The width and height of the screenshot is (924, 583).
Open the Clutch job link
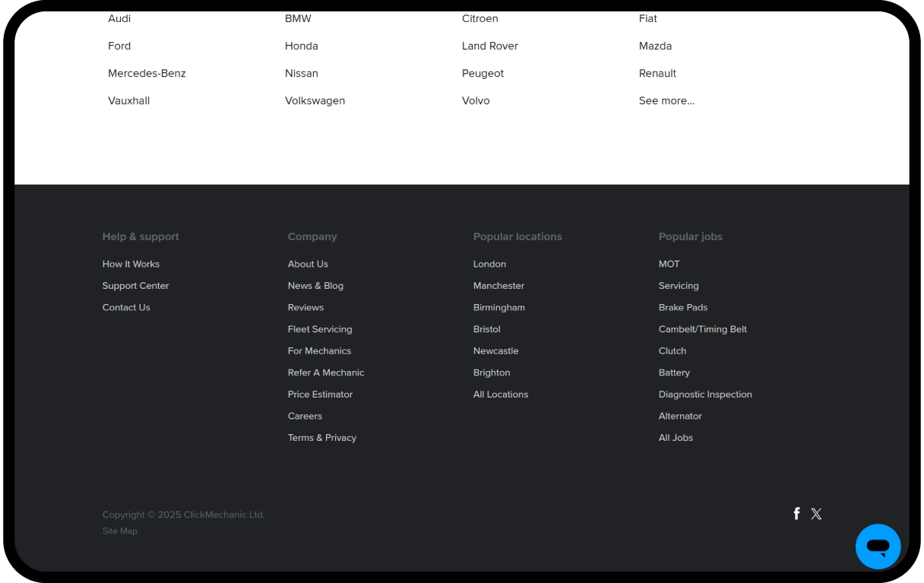click(x=672, y=350)
